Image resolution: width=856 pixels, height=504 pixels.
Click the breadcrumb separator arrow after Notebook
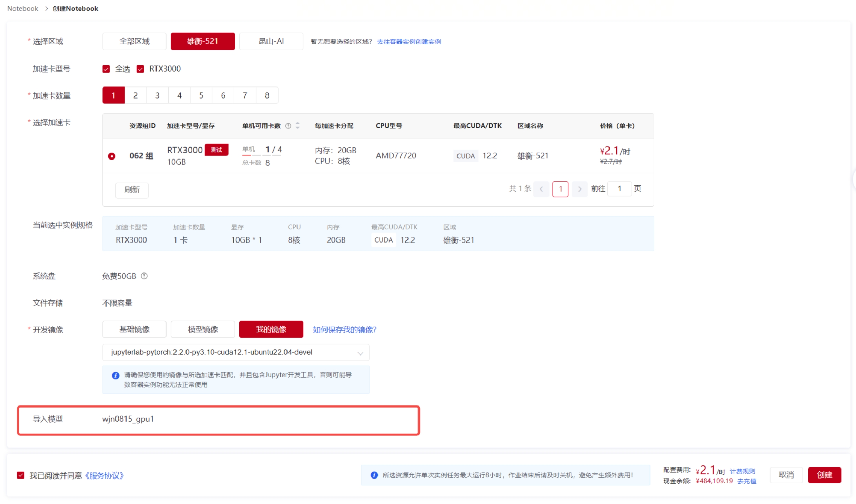point(46,9)
